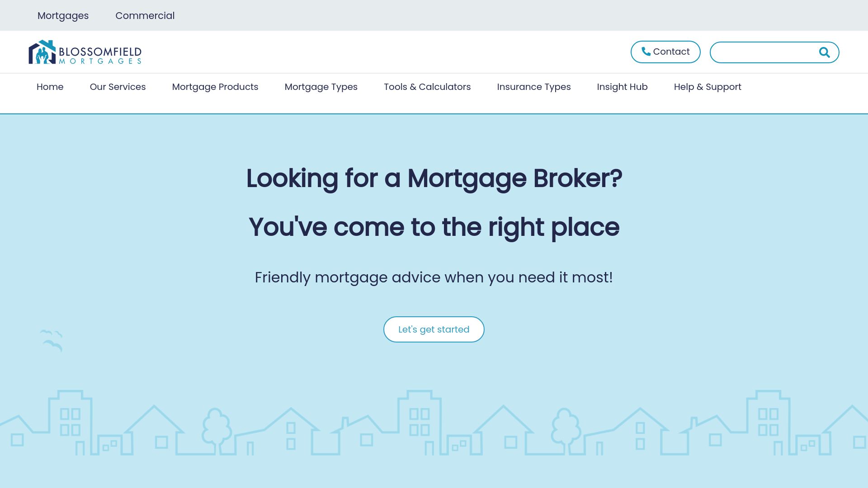Expand the Mortgages dropdown menu

click(63, 15)
